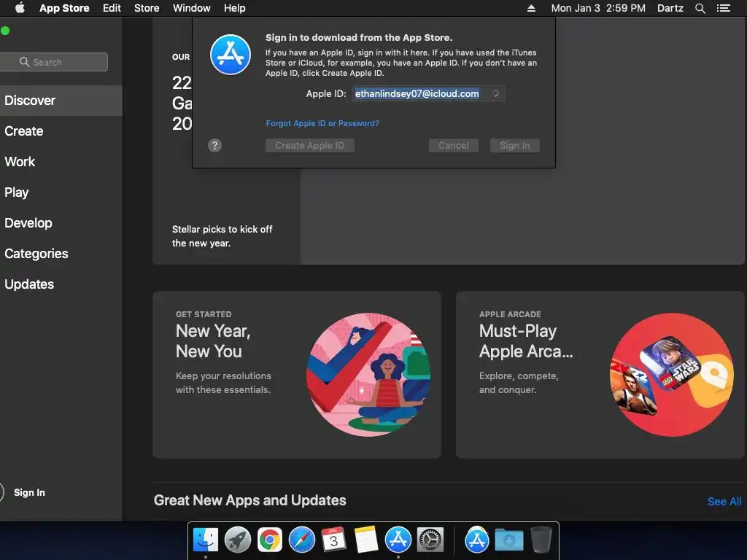This screenshot has width=747, height=560.
Task: Click the sidebar account avatar icon
Action: click(1, 492)
